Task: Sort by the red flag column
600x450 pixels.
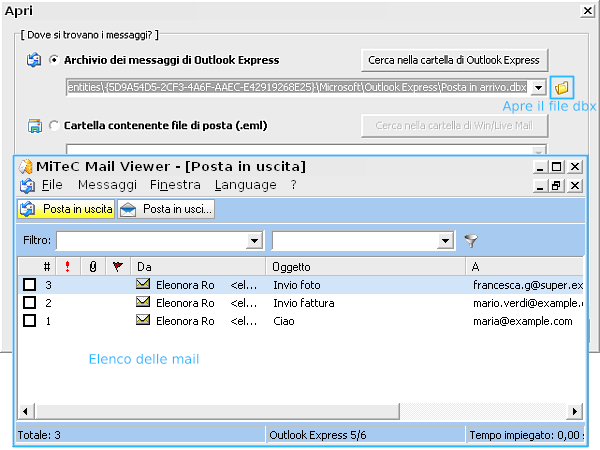Action: tap(117, 266)
